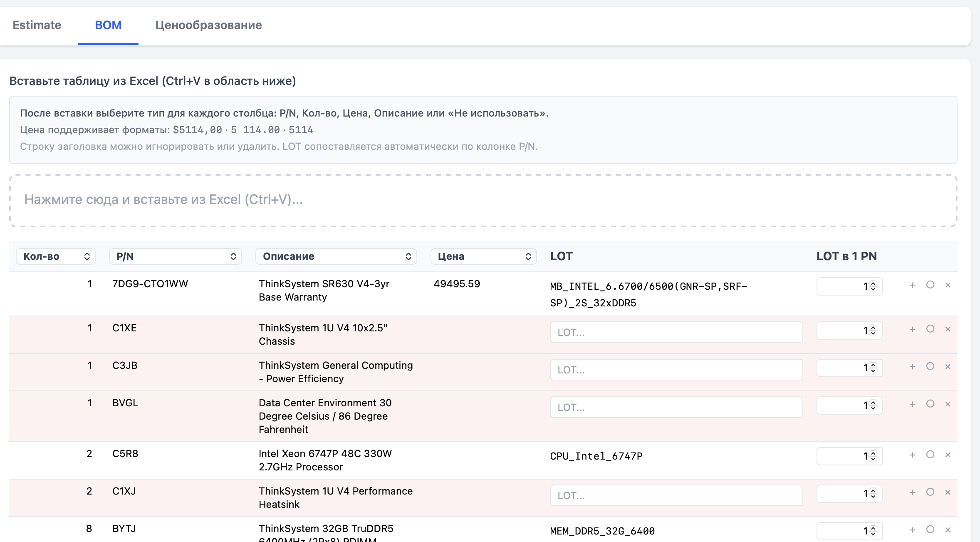The width and height of the screenshot is (980, 542).
Task: Remove the 7DG9-CTO1WW row with X icon
Action: pyautogui.click(x=948, y=285)
